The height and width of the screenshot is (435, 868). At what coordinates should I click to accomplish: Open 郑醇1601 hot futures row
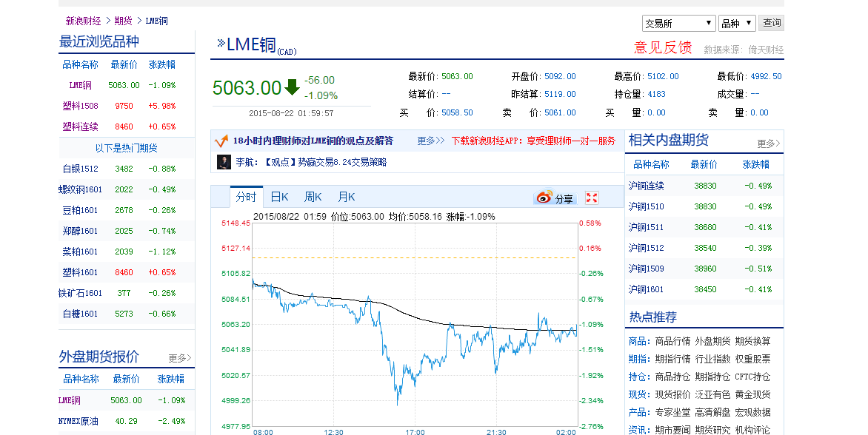[80, 231]
